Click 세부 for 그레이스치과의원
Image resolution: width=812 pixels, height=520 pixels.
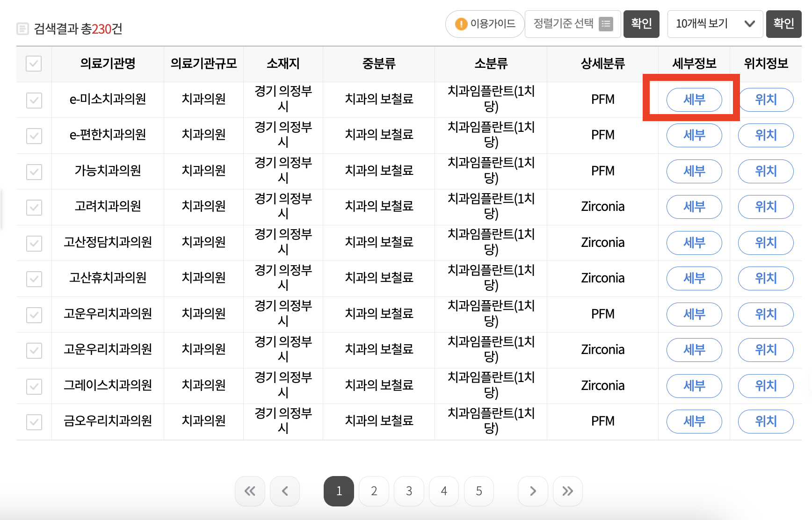[x=694, y=386]
